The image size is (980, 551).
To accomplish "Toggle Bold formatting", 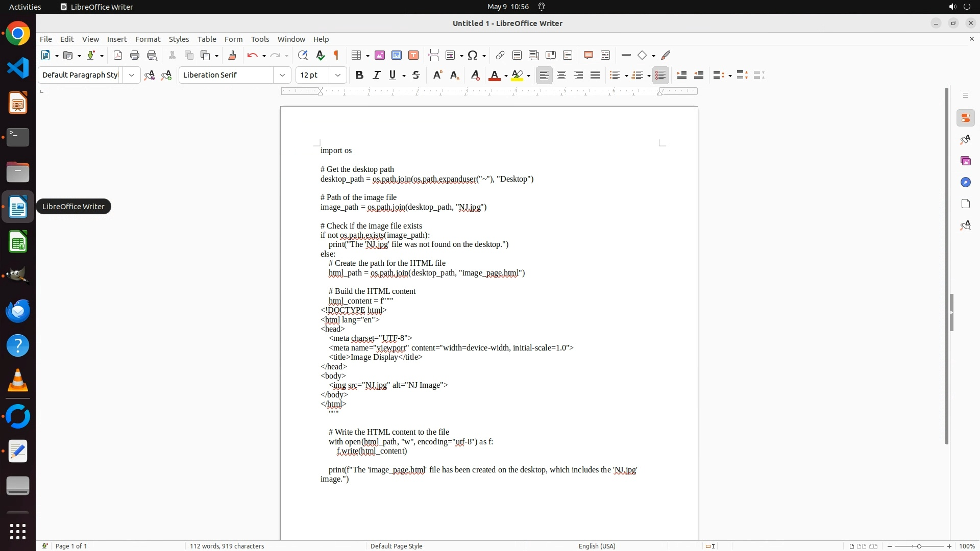I will pos(359,76).
